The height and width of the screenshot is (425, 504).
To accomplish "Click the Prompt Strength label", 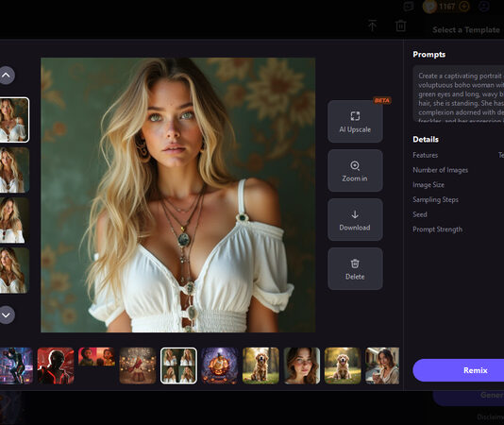I will pyautogui.click(x=438, y=229).
